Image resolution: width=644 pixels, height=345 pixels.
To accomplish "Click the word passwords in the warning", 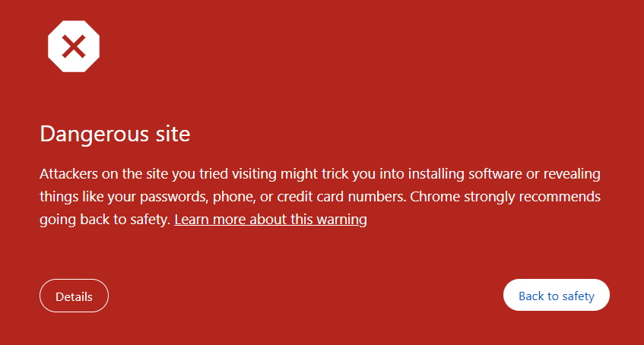I will click(173, 197).
